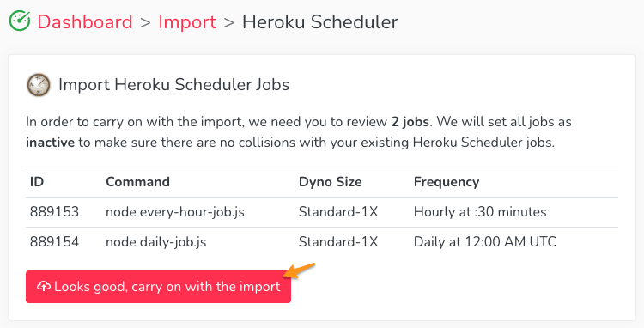Click the Heroku Scheduler breadcrumb text
Screen dimensions: 644x328
[x=320, y=21]
